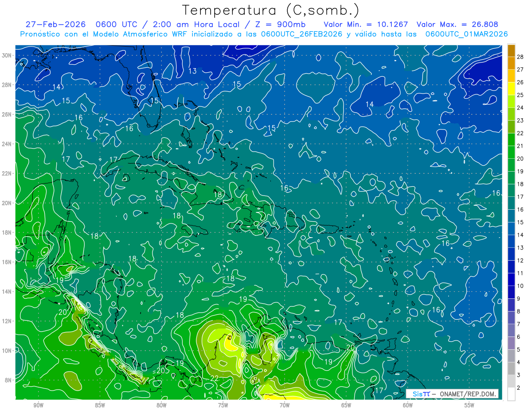Click the colorbar label "25"
Screen dimensions: 532x411
(x=520, y=95)
